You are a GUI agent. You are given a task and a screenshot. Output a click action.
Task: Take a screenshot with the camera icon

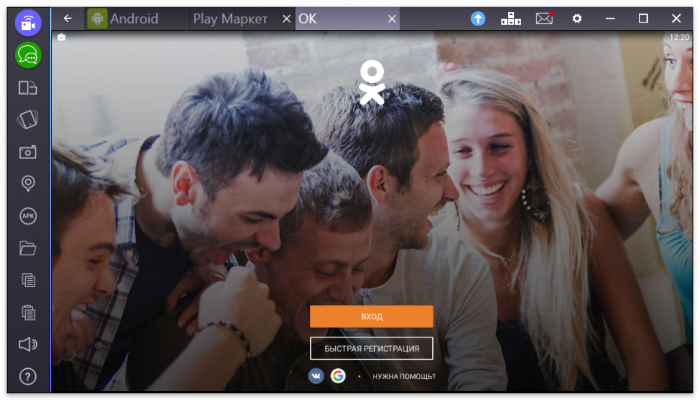28,151
